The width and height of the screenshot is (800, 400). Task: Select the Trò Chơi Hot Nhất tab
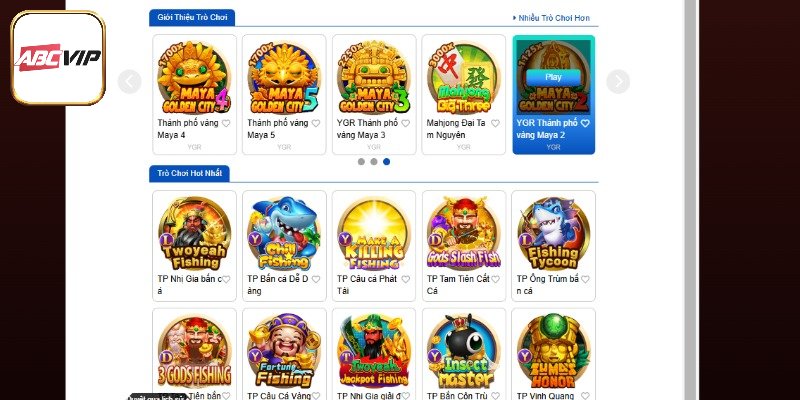coord(189,173)
